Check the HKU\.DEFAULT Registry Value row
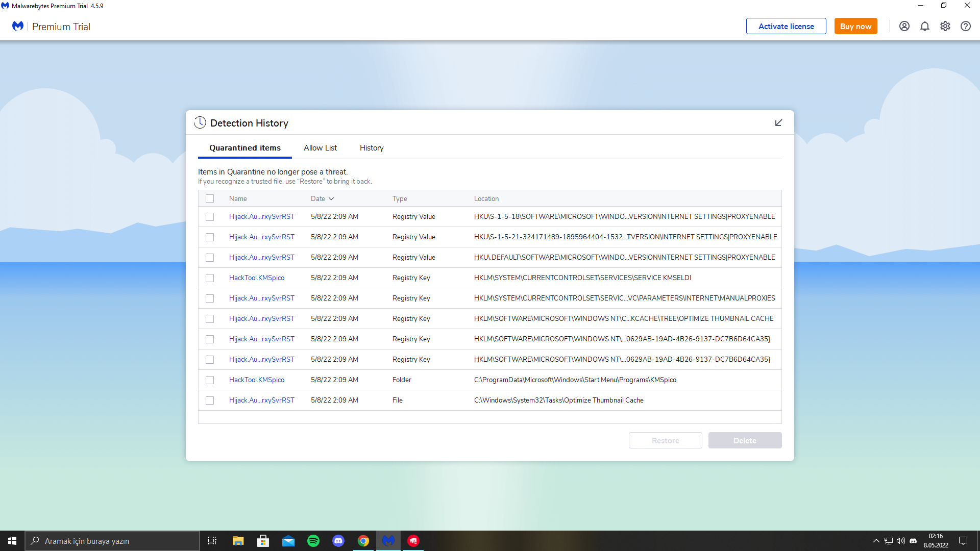This screenshot has height=551, width=980. (x=210, y=258)
